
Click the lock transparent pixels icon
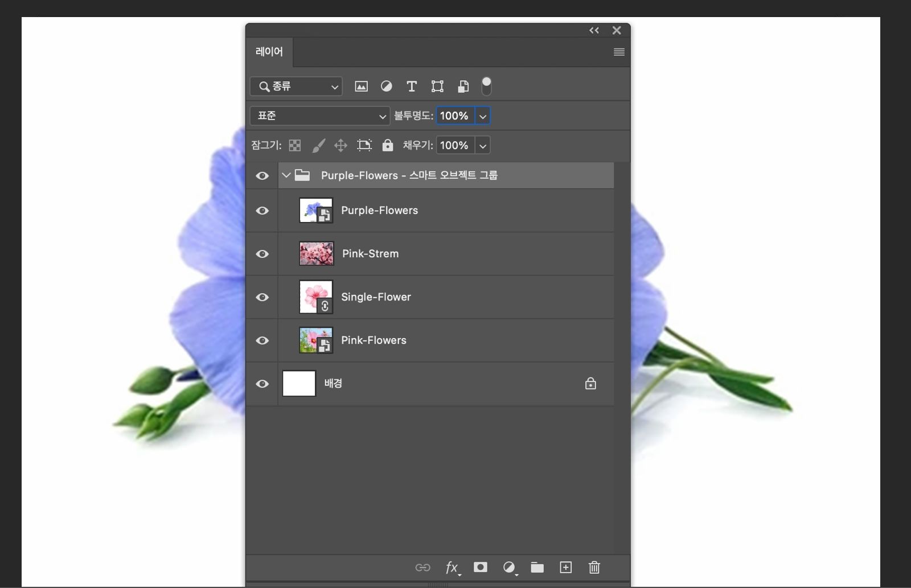click(294, 146)
